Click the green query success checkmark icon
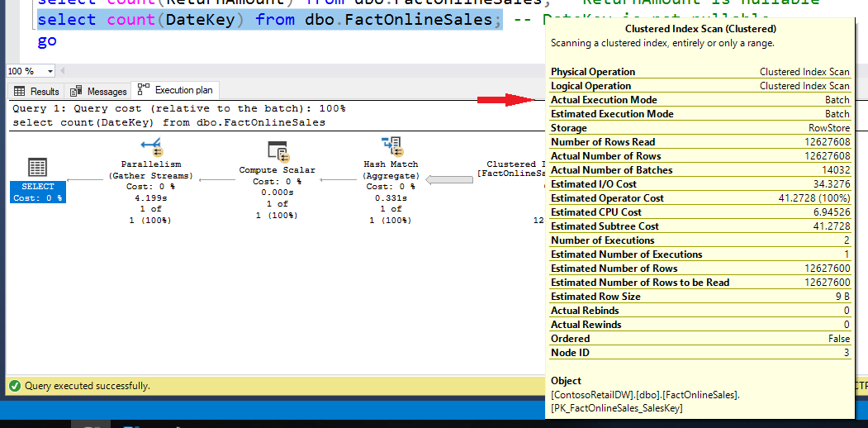This screenshot has height=428, width=868. point(14,386)
